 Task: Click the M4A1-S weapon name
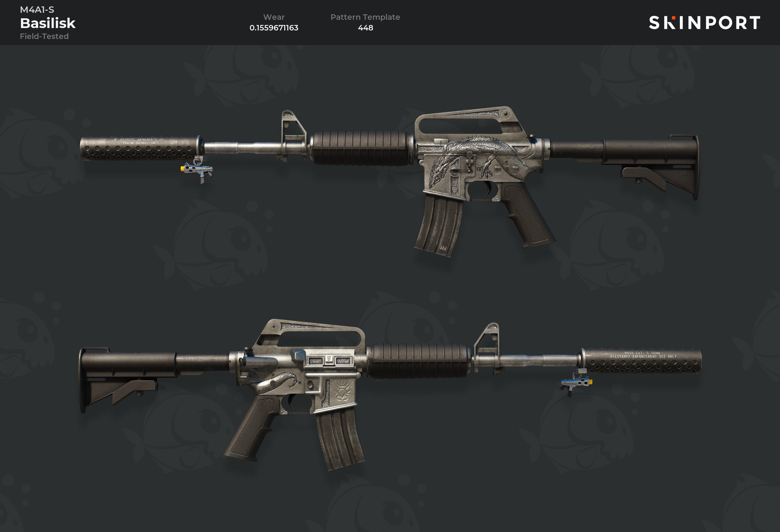37,10
